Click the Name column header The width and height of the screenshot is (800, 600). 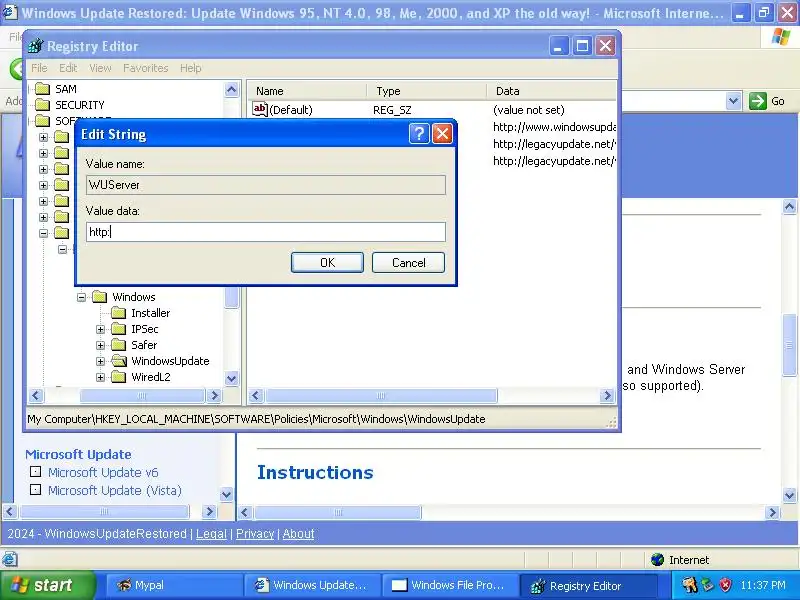(307, 91)
